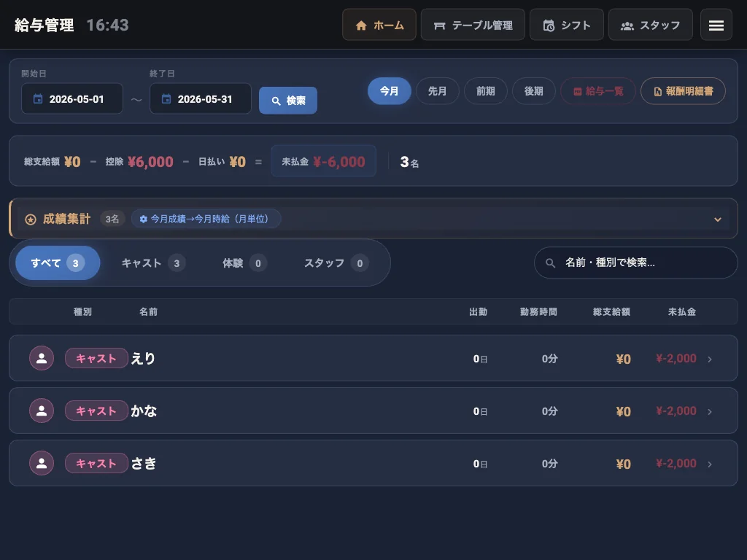Screen dimensions: 747x560
Task: Click the キャスト badge on かな's row
Action: 96,411
